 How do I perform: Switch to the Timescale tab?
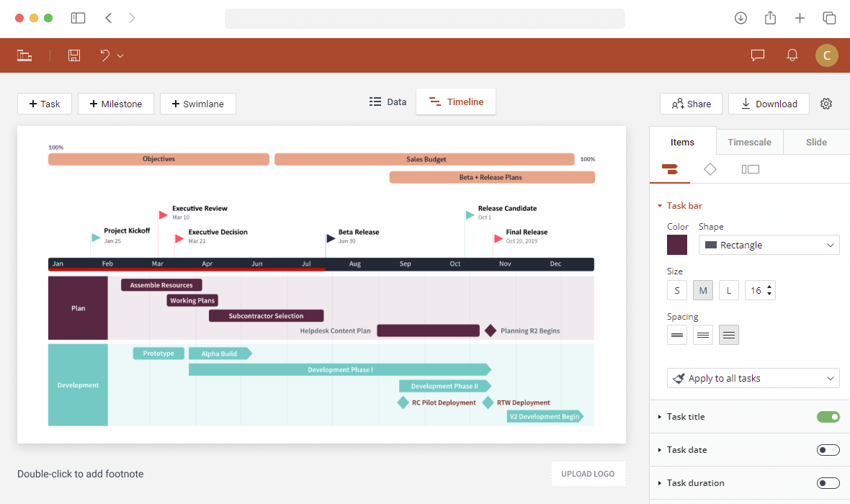pyautogui.click(x=749, y=142)
